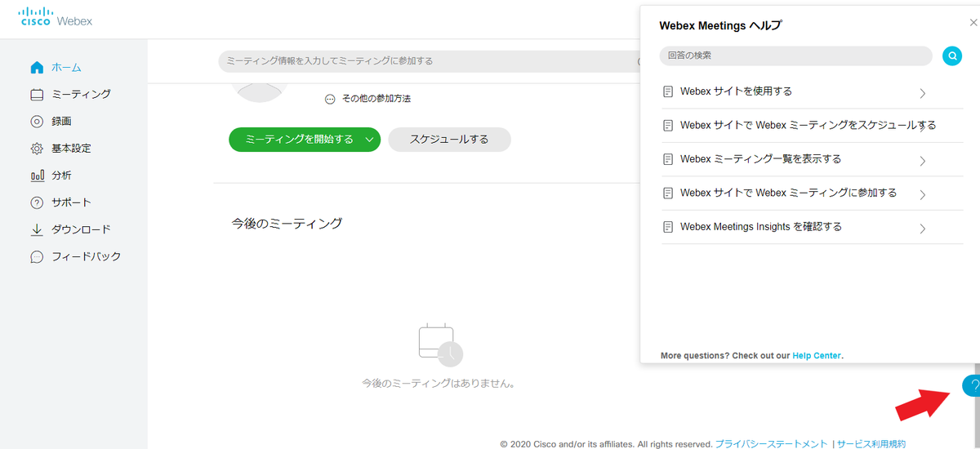Click document icon for Webex サイトを使用する
The height and width of the screenshot is (449, 980).
point(668,91)
